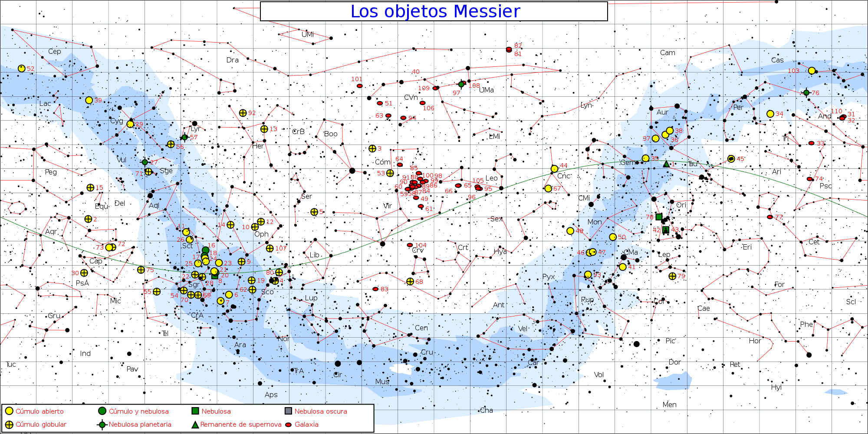The image size is (868, 434).
Task: Click the 'Nebulosa' legend text
Action: tap(216, 411)
